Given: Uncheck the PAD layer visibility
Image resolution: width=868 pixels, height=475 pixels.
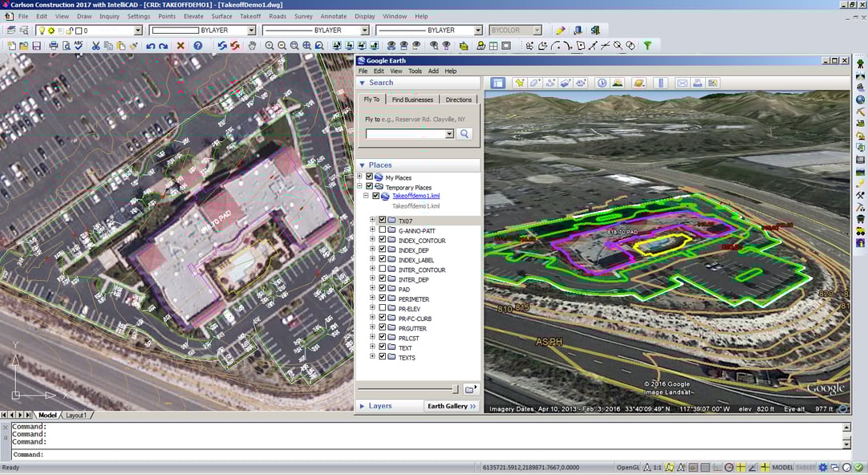Looking at the screenshot, I should pyautogui.click(x=383, y=288).
